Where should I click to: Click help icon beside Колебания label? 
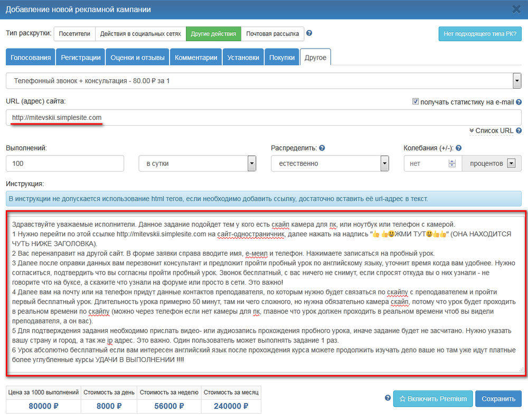click(458, 148)
